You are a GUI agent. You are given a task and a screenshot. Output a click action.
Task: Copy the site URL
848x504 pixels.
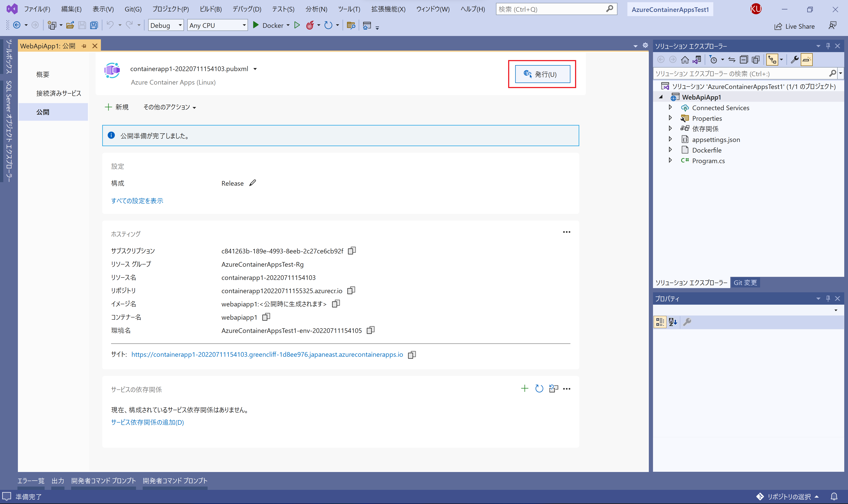coord(412,355)
